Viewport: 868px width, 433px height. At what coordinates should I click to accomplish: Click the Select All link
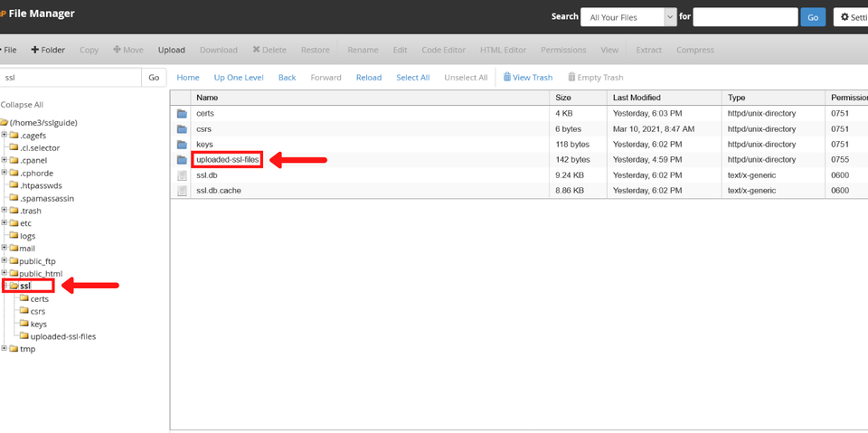point(412,78)
